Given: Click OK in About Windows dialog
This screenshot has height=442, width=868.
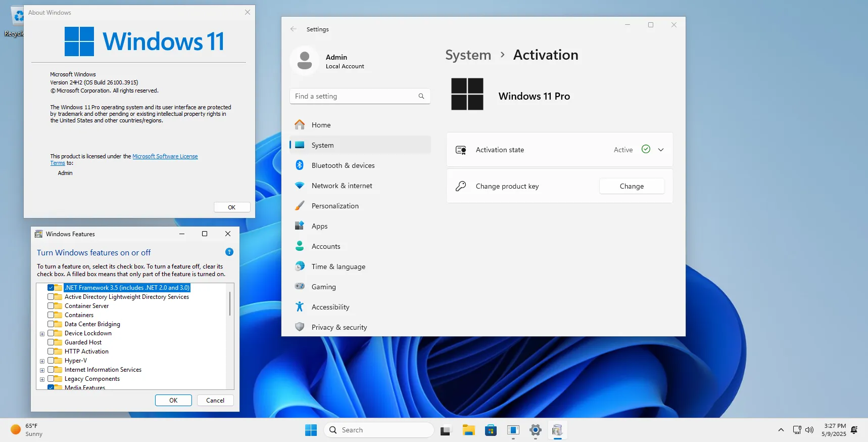Looking at the screenshot, I should (232, 207).
